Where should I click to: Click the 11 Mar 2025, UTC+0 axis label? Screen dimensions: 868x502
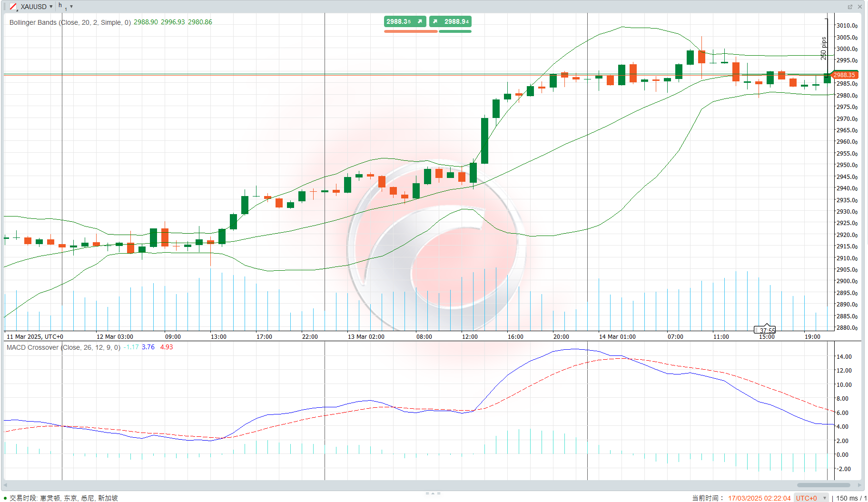click(35, 337)
